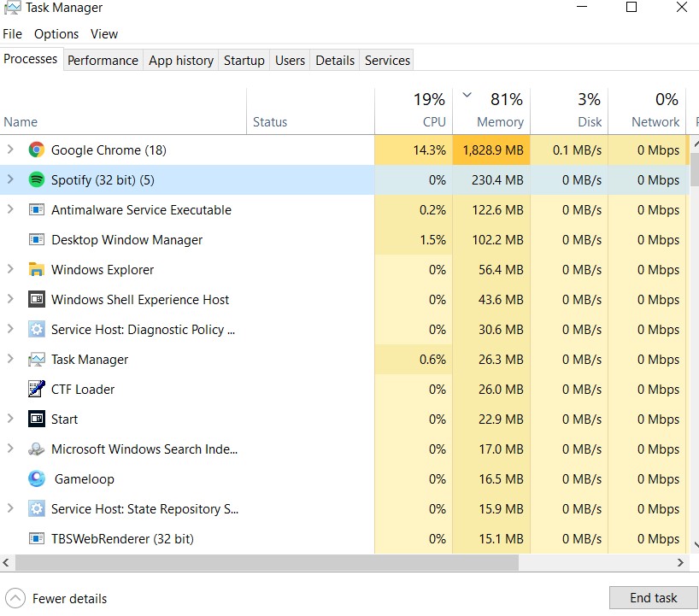Select the TBSWebRenderer (32 bit) process name
Screen dimensions: 699x616
(122, 539)
